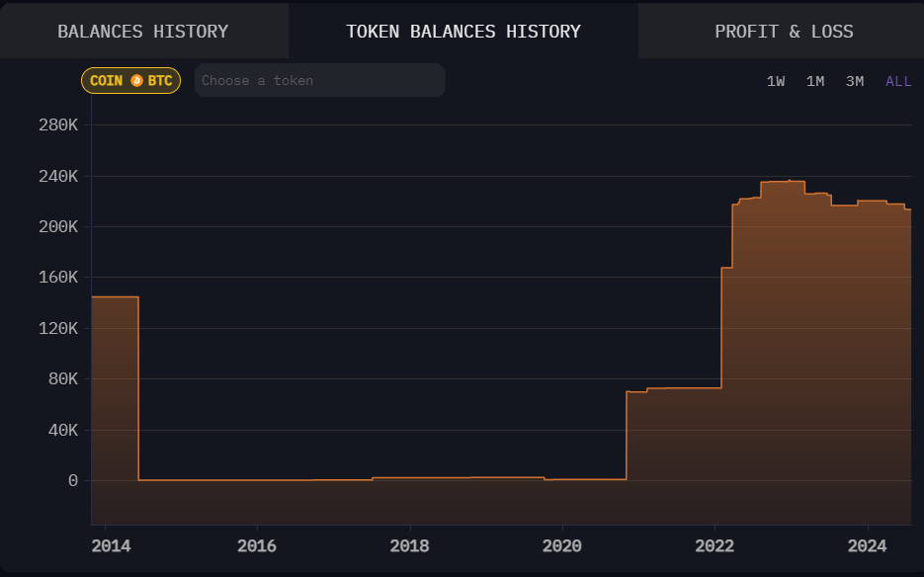Viewport: 924px width, 577px height.
Task: Click the chart peak near 2023
Action: point(783,182)
